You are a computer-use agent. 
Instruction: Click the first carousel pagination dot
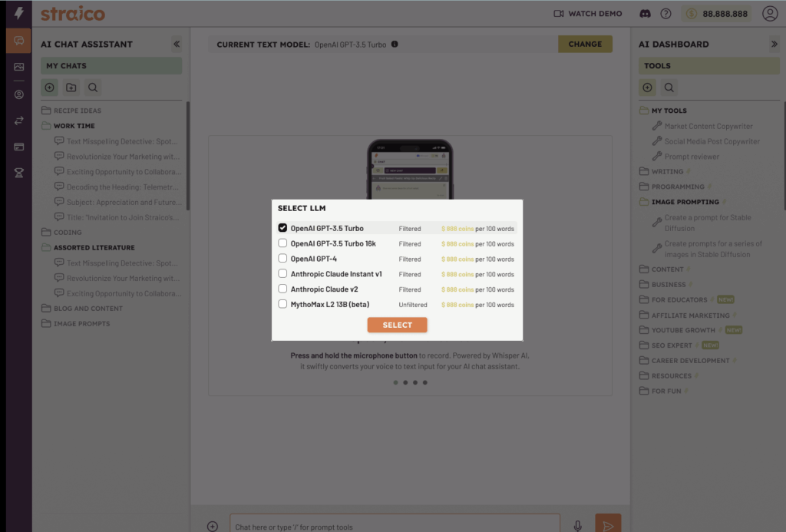point(395,382)
